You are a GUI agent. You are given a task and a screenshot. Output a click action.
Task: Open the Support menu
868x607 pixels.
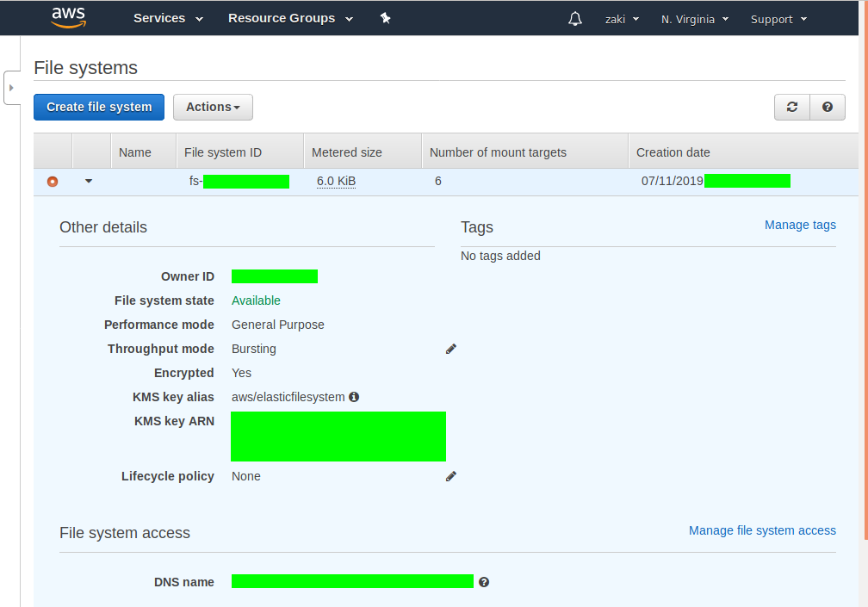tap(778, 19)
